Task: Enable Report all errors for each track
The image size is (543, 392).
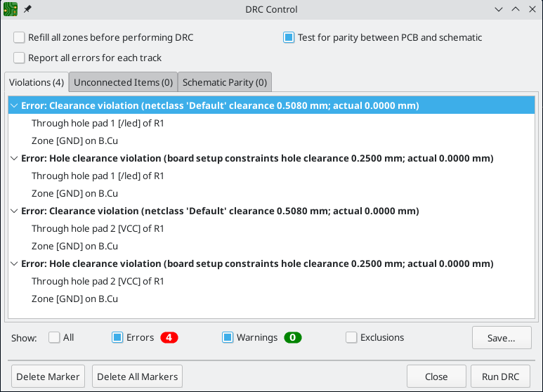Action: click(19, 58)
